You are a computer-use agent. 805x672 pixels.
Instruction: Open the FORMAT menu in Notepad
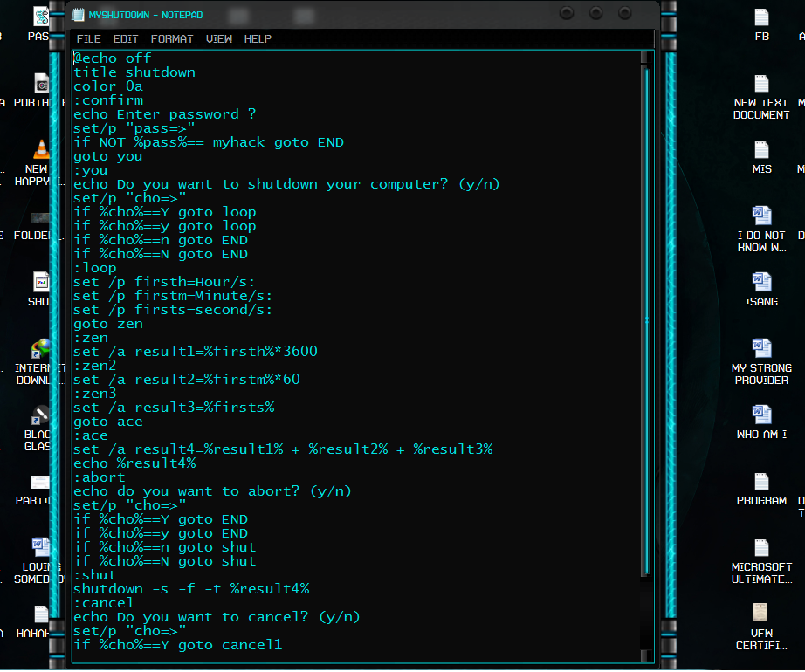pos(172,38)
